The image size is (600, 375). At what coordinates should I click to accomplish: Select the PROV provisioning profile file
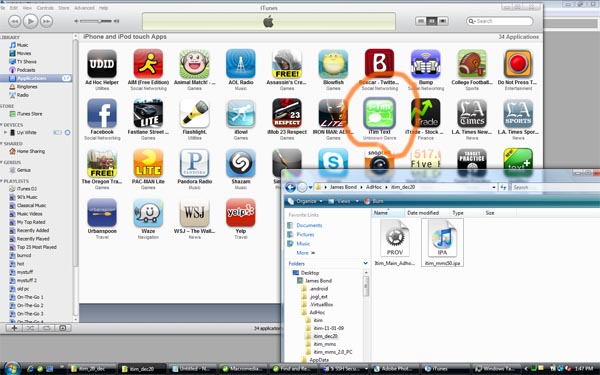[395, 243]
